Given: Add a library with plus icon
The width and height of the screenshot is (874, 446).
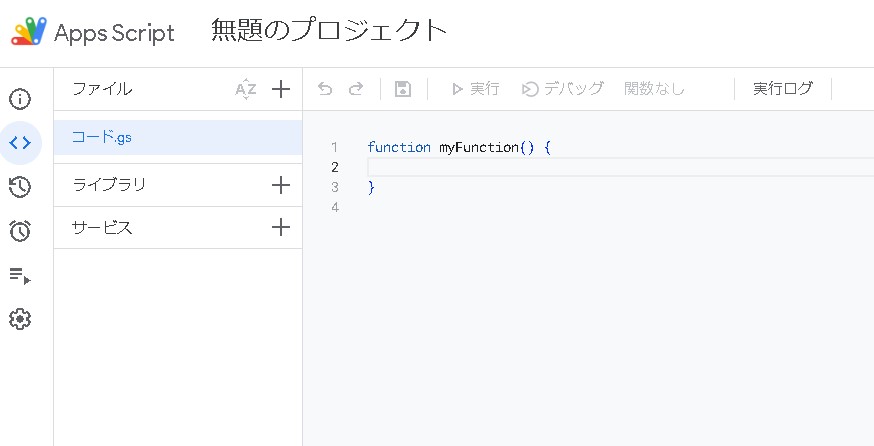Looking at the screenshot, I should pos(281,185).
